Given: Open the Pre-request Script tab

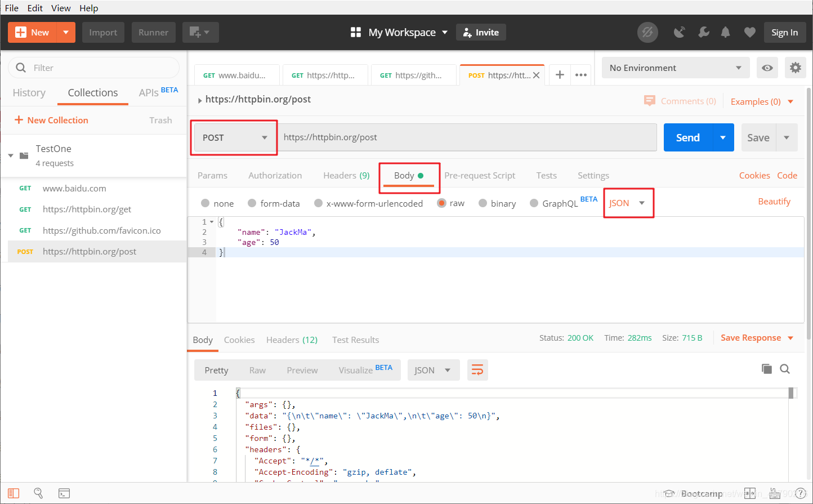Looking at the screenshot, I should [480, 176].
